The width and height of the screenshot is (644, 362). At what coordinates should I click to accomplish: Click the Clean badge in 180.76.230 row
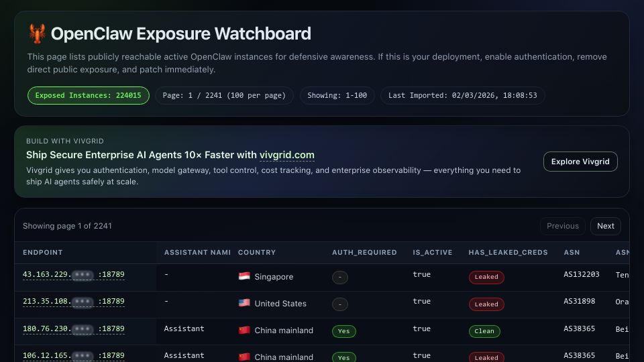click(484, 331)
